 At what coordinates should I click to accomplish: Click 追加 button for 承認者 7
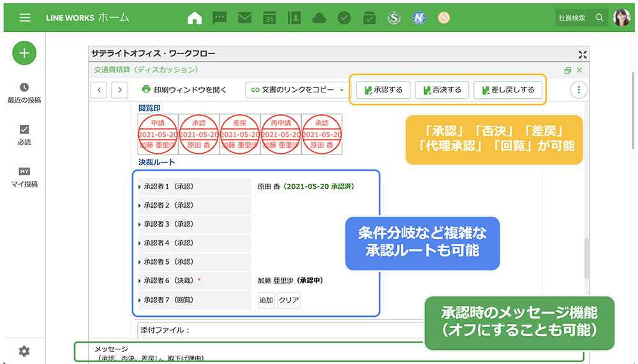(x=266, y=300)
